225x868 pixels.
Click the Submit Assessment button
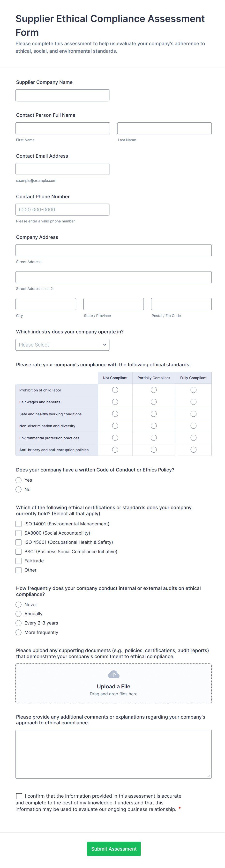point(114,848)
